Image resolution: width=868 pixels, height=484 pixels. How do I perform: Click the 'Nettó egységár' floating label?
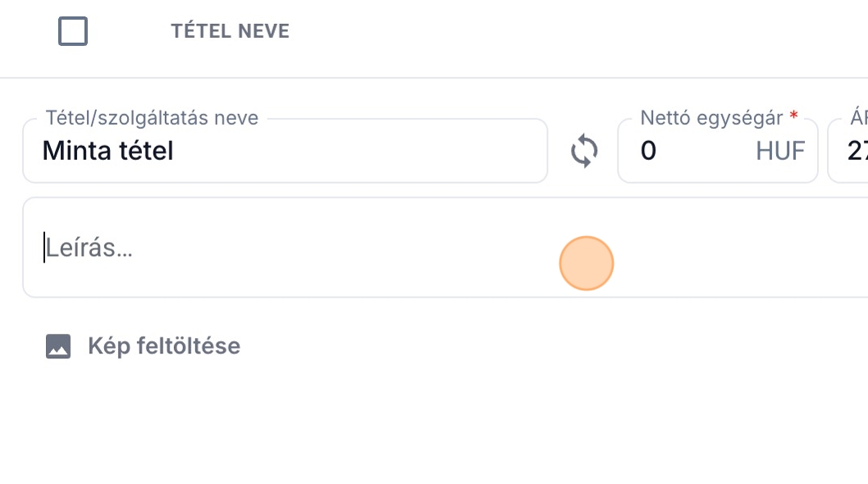pyautogui.click(x=711, y=118)
